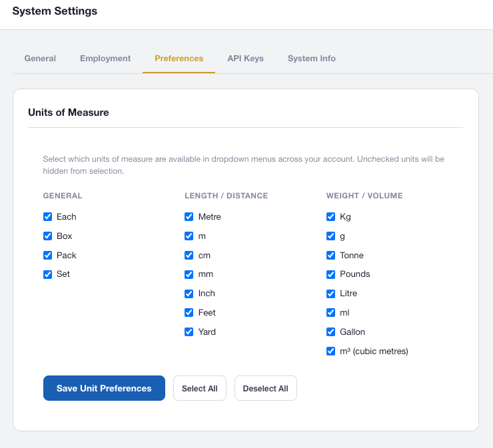Toggle the ml unit checkbox
493x448 pixels.
[x=330, y=313]
